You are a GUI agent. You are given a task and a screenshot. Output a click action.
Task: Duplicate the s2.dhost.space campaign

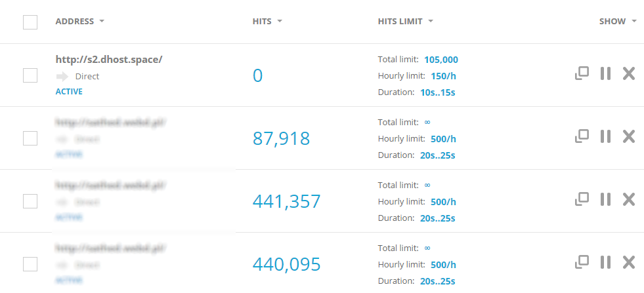[582, 73]
